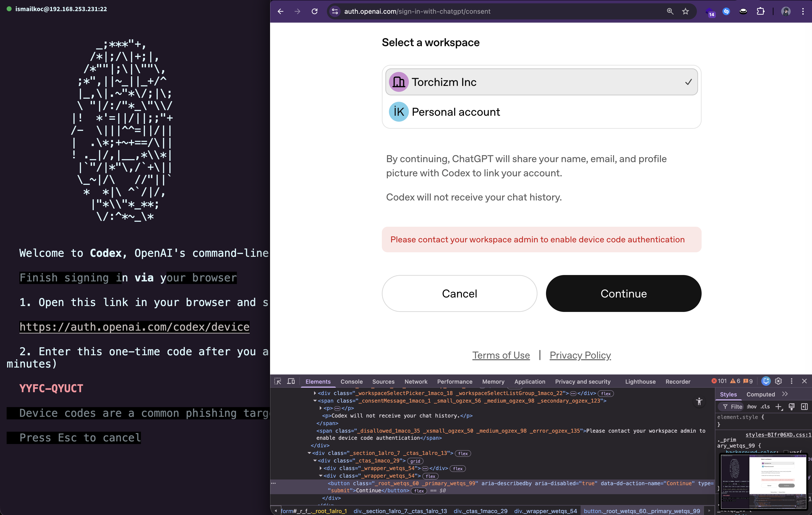Image resolution: width=812 pixels, height=515 pixels.
Task: Toggle the computed styles sidebar icon
Action: pos(804,407)
